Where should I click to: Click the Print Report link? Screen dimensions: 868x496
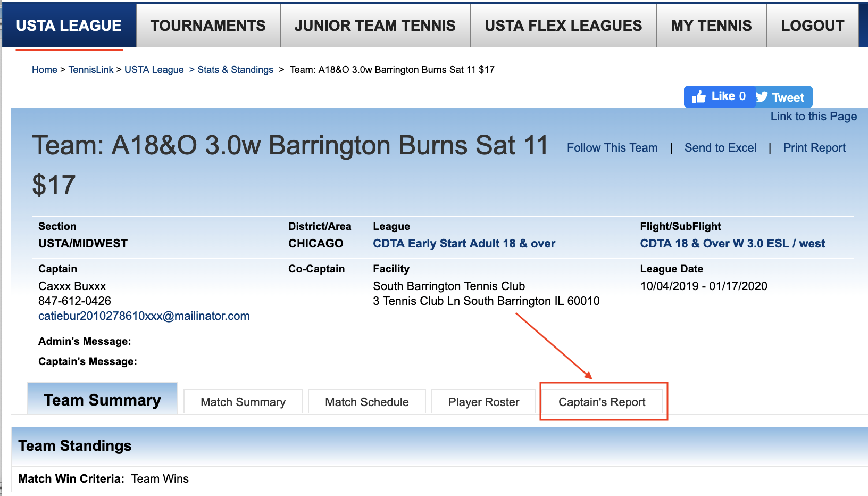[814, 148]
